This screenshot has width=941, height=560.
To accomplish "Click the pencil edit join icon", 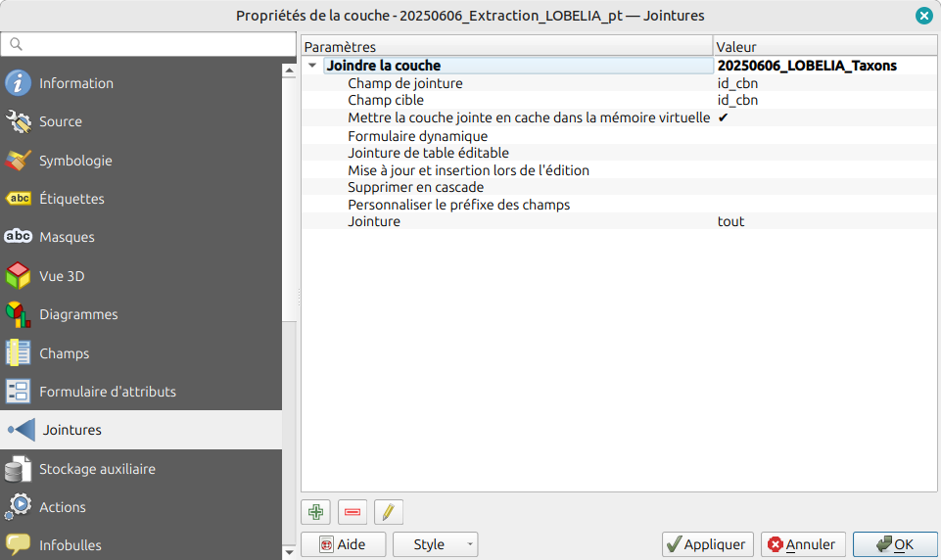I will tap(389, 512).
